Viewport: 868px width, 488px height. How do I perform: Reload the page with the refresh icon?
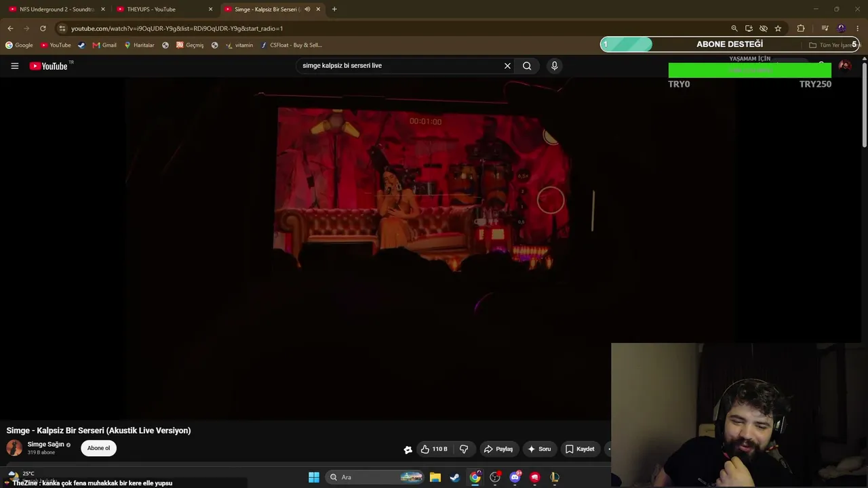coord(43,28)
